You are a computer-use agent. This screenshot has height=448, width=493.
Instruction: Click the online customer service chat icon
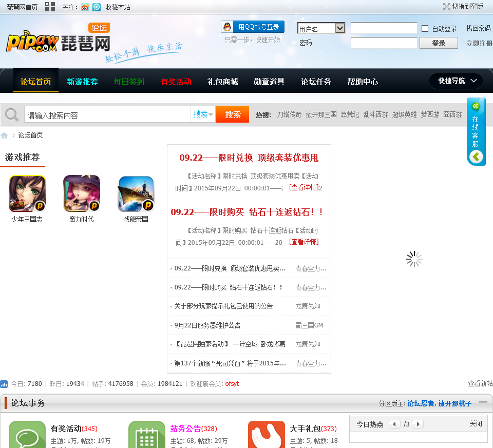coord(476,106)
